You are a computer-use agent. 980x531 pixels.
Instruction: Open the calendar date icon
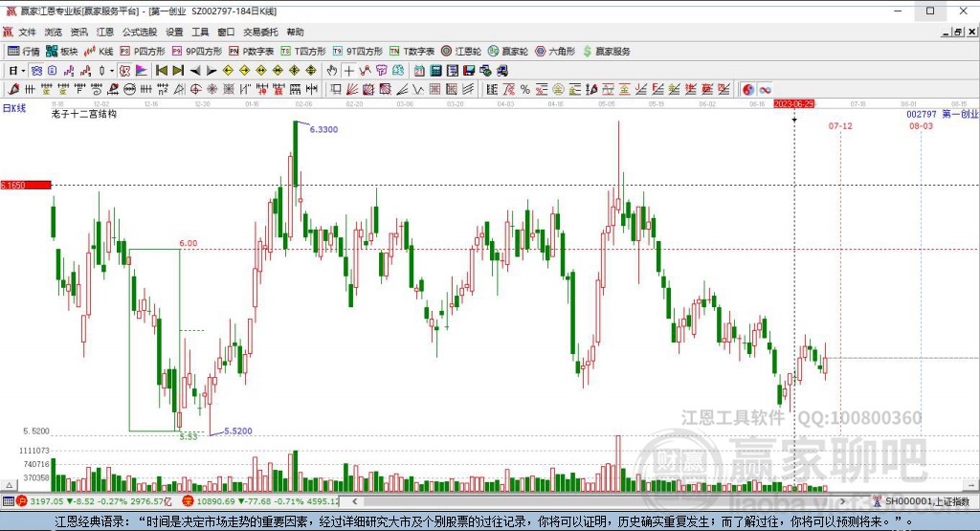point(419,71)
